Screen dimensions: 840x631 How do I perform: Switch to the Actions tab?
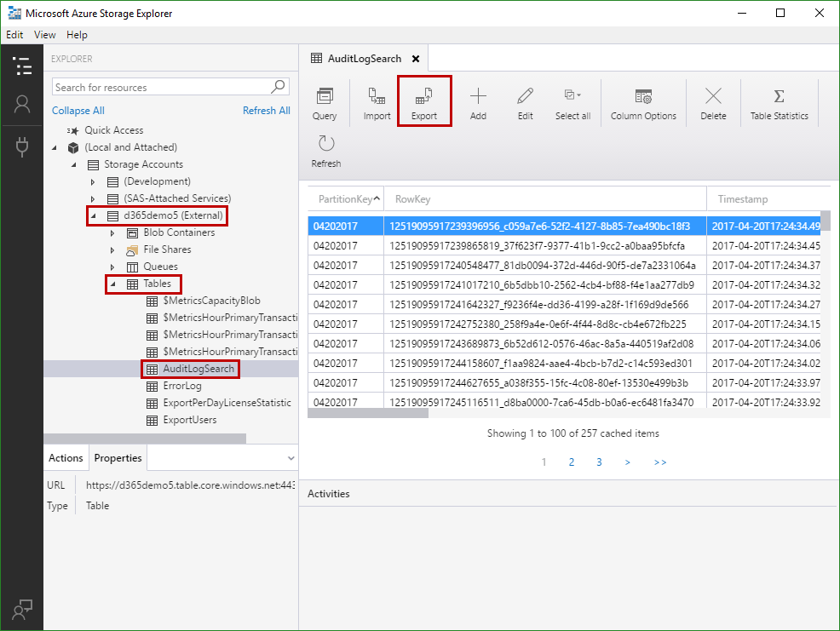[66, 458]
